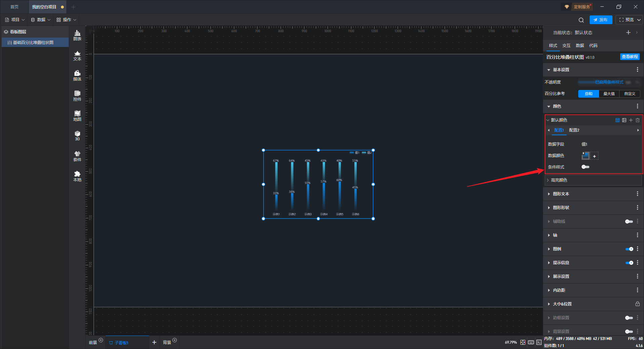Enable the 边框设置 toggle
This screenshot has width=644, height=349.
[629, 318]
